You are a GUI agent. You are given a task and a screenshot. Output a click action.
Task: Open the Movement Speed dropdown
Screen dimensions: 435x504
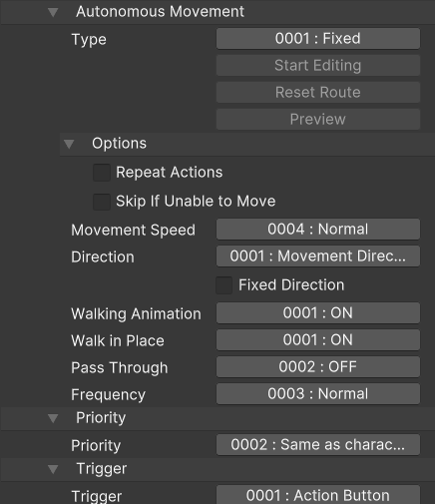(x=318, y=230)
